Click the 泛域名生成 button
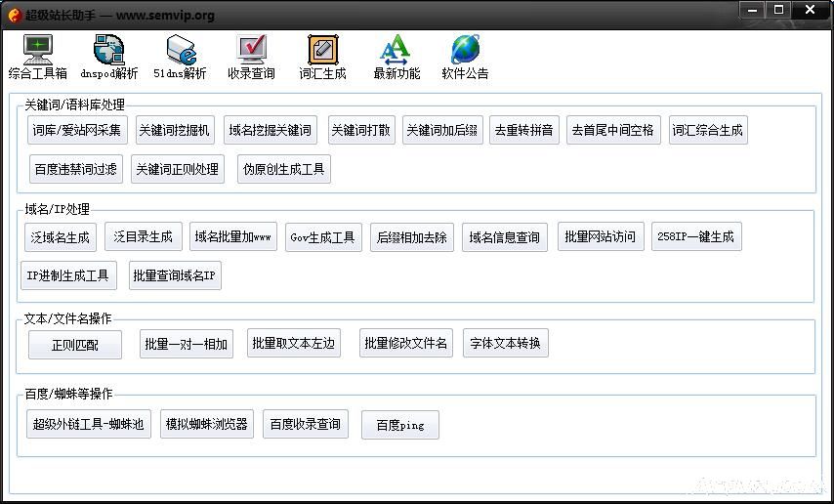834x504 pixels. (x=61, y=237)
